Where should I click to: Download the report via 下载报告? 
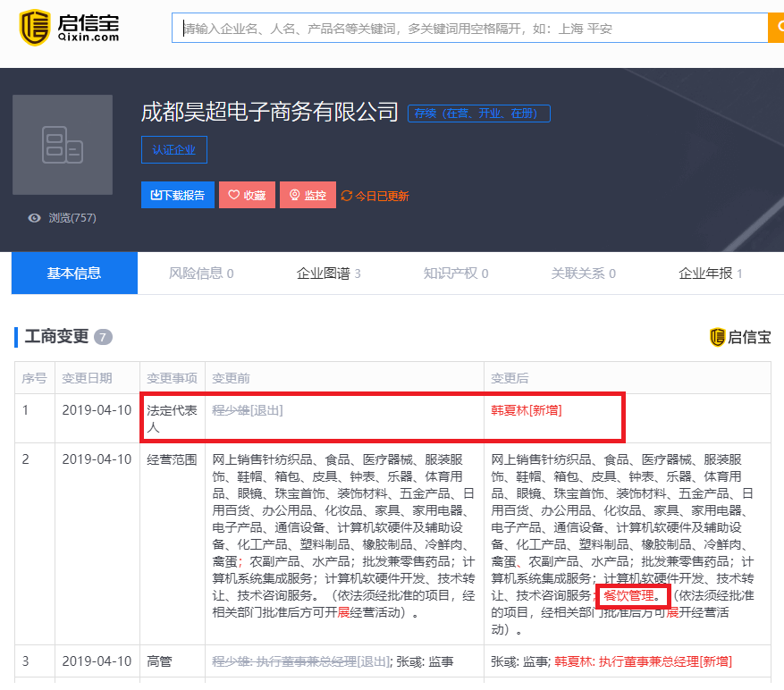pyautogui.click(x=178, y=195)
